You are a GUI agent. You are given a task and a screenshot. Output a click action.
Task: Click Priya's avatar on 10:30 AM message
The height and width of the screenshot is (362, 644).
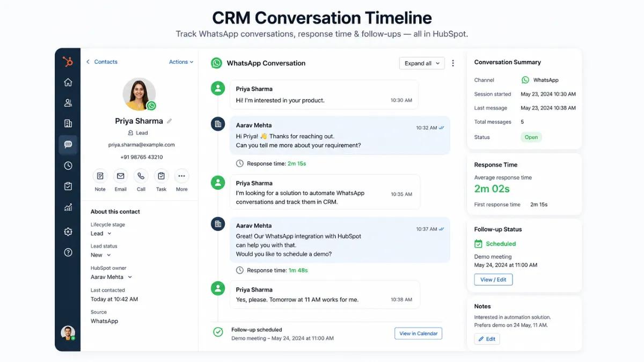tap(218, 88)
